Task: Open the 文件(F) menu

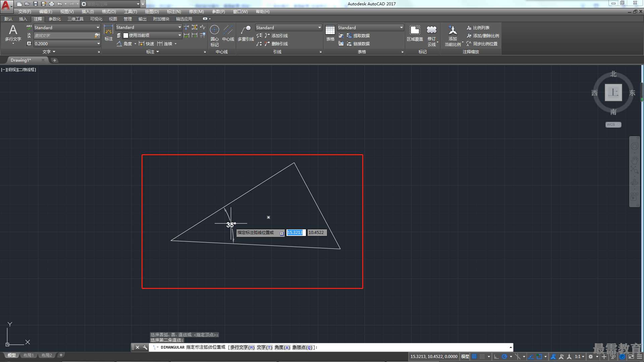Action: pyautogui.click(x=24, y=12)
